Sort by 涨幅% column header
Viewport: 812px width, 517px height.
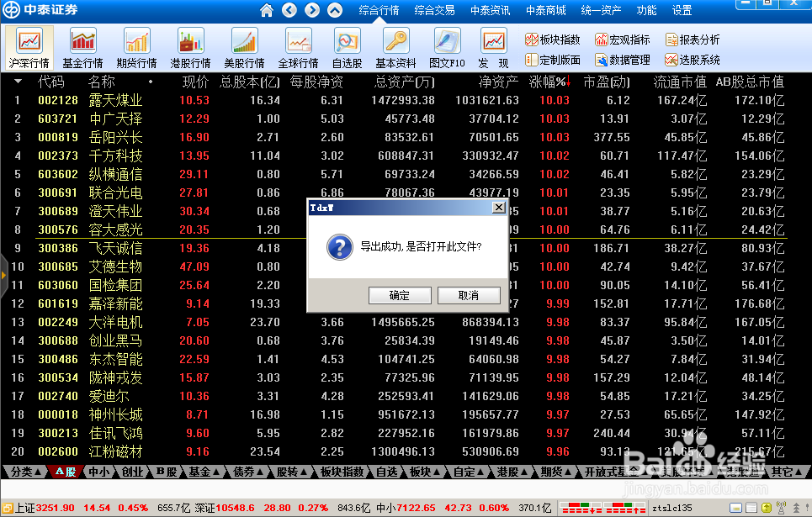pos(549,82)
